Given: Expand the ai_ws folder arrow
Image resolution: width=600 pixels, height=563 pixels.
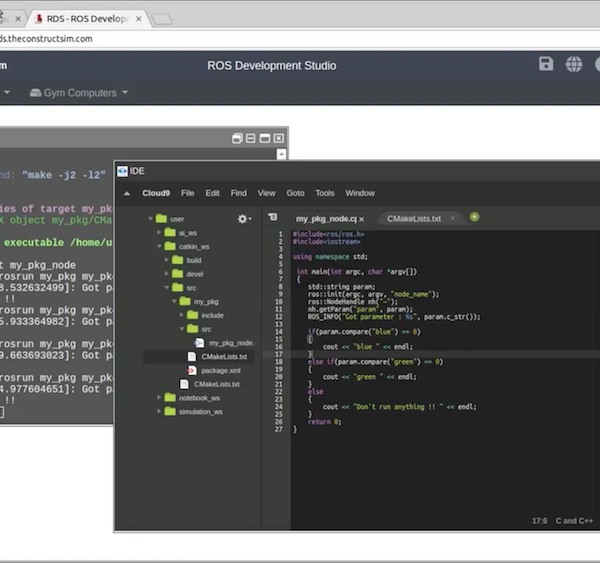Looking at the screenshot, I should [159, 232].
